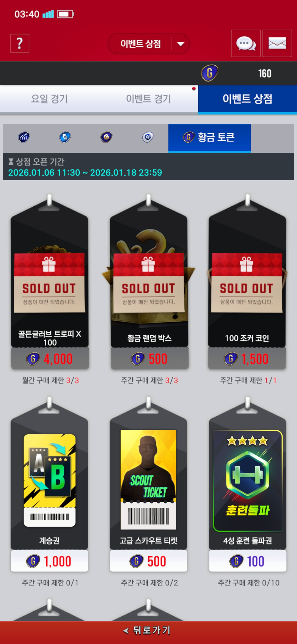The image size is (297, 644).
Task: Buy 4성 훈련 돌파권 for 100
Action: 248,561
